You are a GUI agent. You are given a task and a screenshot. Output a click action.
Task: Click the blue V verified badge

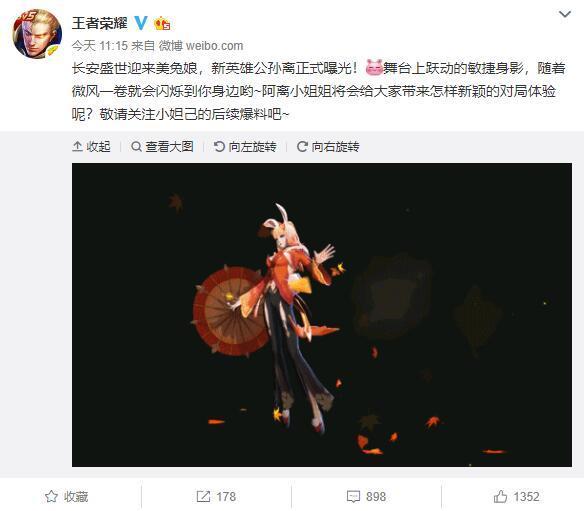(x=141, y=23)
